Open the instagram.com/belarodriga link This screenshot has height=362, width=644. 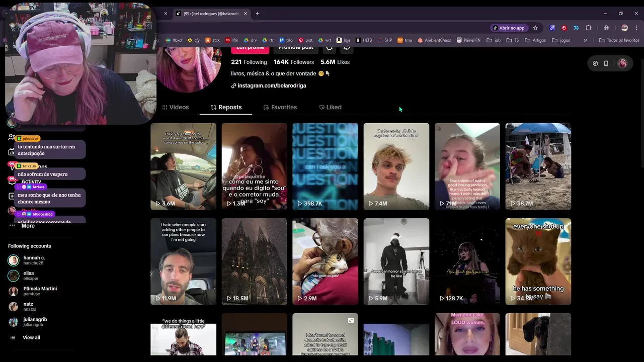[x=269, y=85]
